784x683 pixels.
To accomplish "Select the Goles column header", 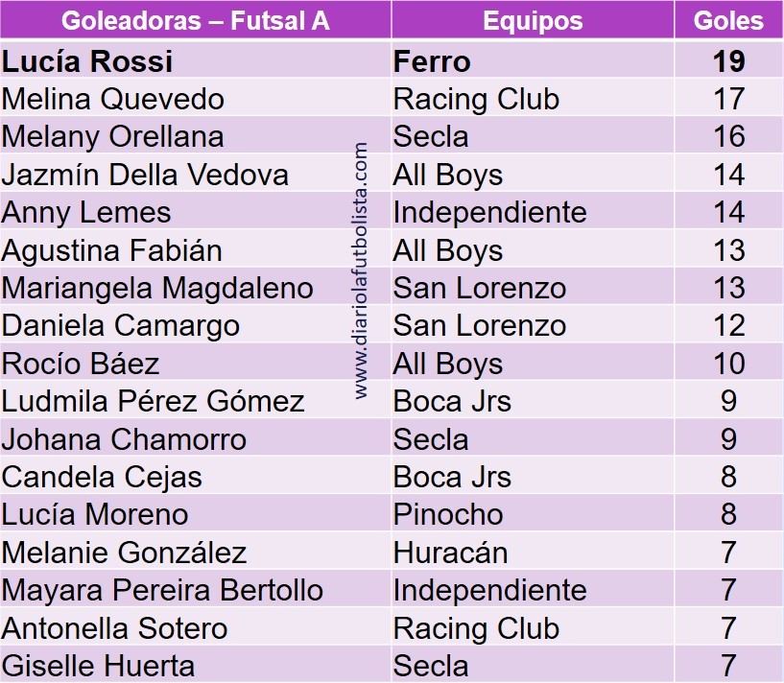I will coord(729,20).
